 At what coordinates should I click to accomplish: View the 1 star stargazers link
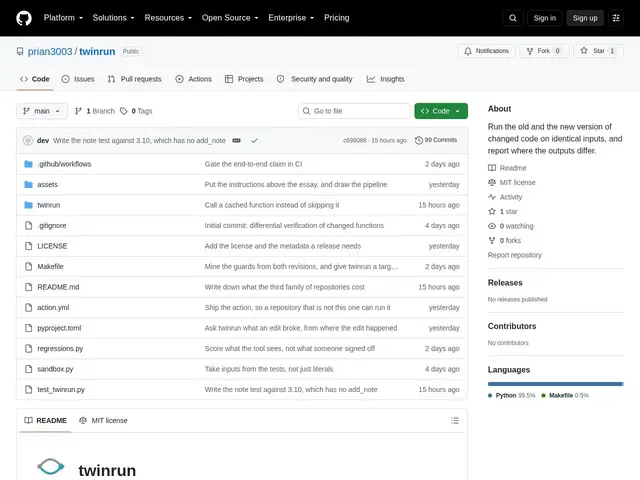tap(502, 211)
